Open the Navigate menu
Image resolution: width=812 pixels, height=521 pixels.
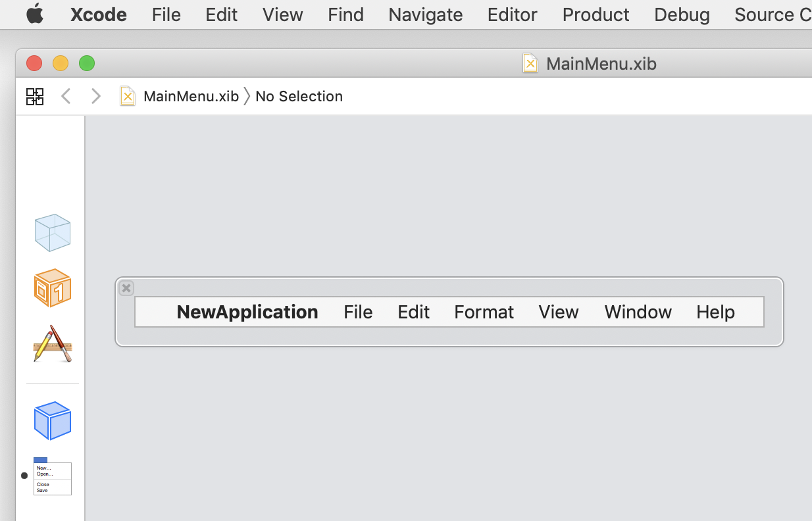point(425,14)
